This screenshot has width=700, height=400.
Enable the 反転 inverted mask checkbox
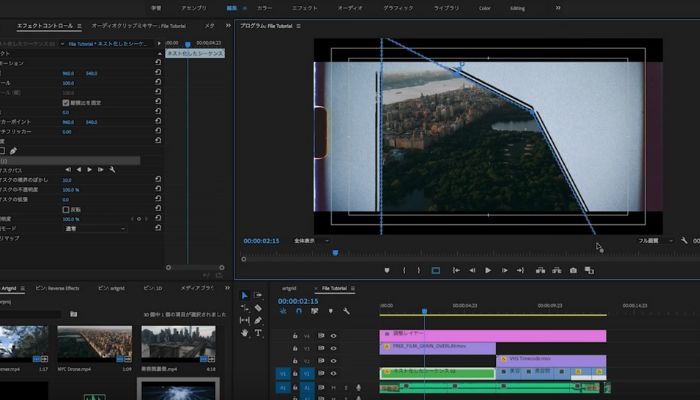pyautogui.click(x=66, y=210)
